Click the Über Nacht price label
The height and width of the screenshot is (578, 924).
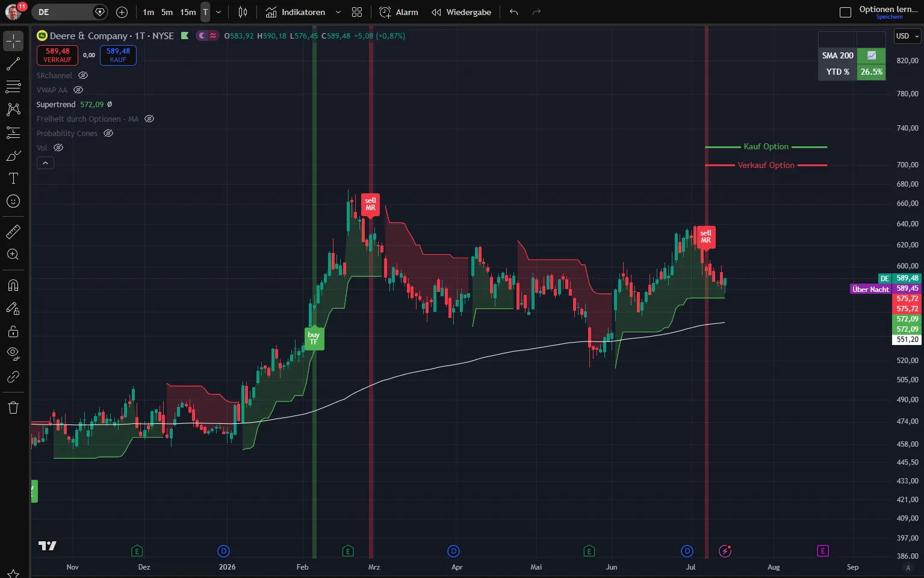[x=870, y=289]
